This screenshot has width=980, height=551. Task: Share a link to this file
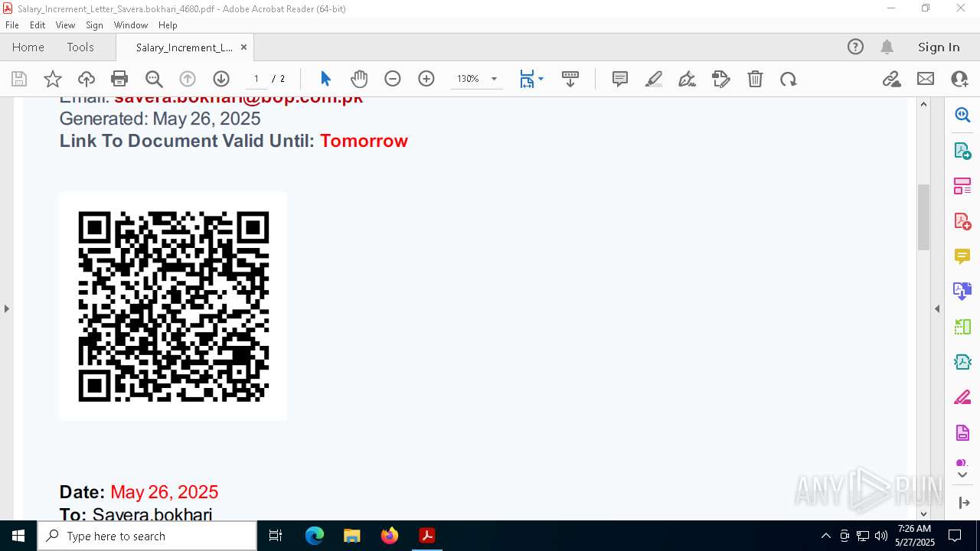pyautogui.click(x=892, y=79)
